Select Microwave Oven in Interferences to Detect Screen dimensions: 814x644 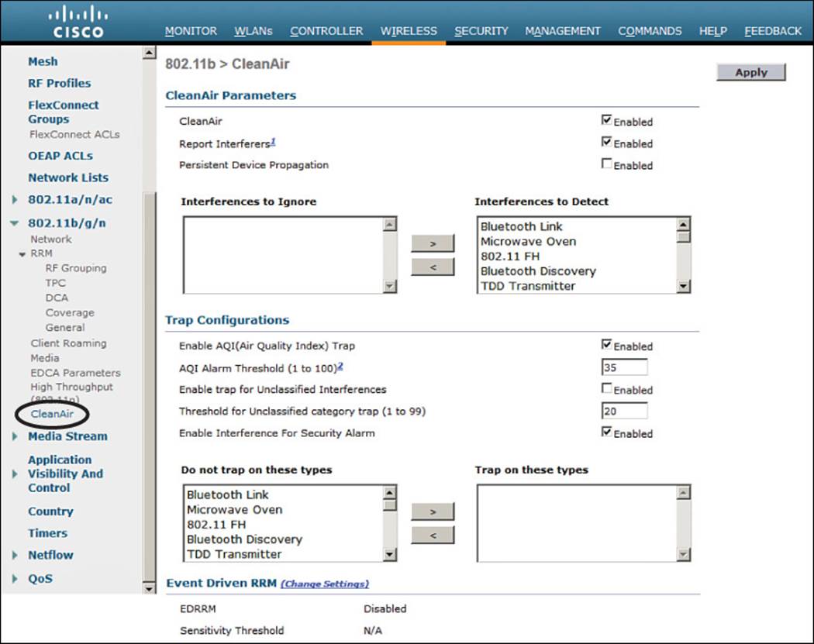click(x=528, y=241)
